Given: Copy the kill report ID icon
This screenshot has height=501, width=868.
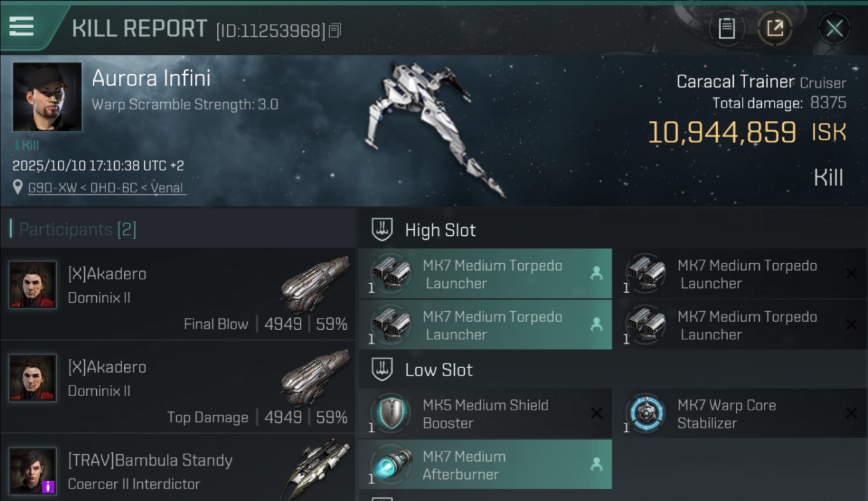Looking at the screenshot, I should pos(335,30).
